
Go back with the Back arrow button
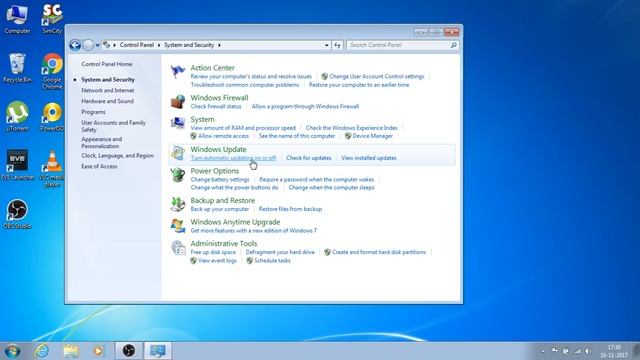click(x=75, y=45)
